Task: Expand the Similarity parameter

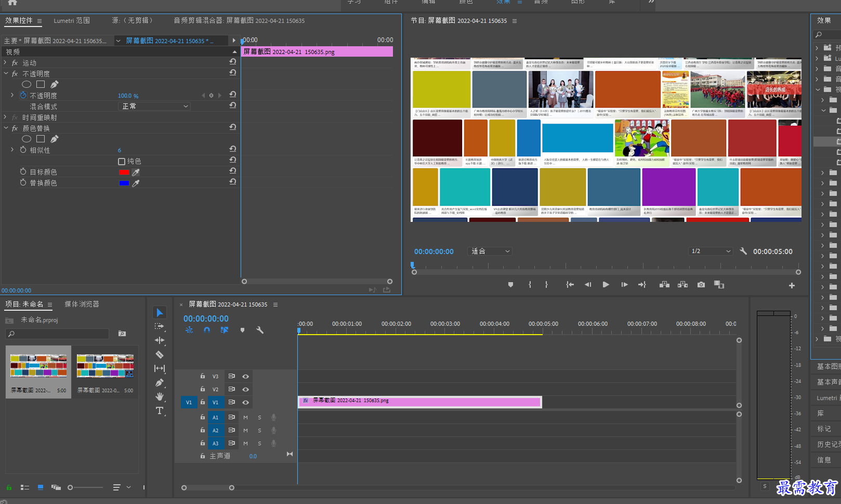Action: [12, 150]
